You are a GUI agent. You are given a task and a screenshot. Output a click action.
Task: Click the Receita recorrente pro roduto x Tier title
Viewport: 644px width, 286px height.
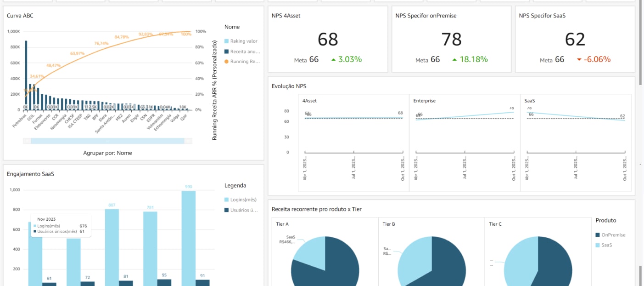[317, 209]
